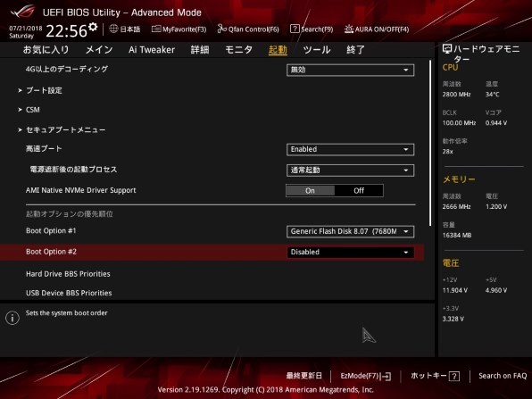Switch to the メイン tab
This screenshot has width=532, height=399.
coord(99,50)
